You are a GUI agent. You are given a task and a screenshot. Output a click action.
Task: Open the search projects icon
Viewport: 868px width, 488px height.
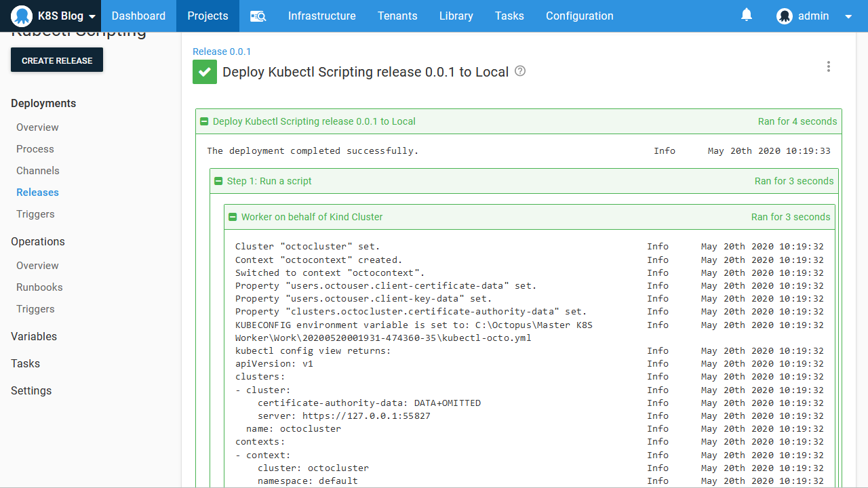258,16
